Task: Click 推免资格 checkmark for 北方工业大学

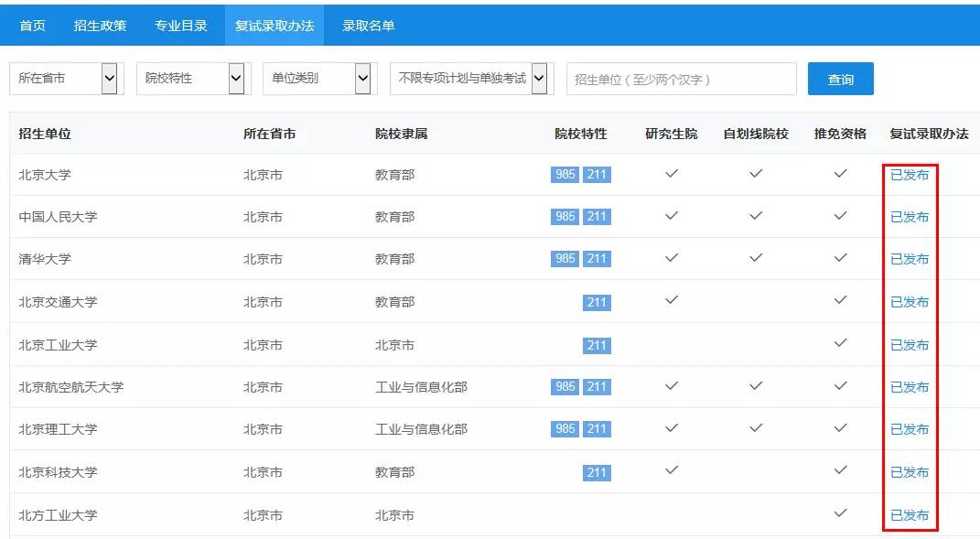Action: [841, 512]
